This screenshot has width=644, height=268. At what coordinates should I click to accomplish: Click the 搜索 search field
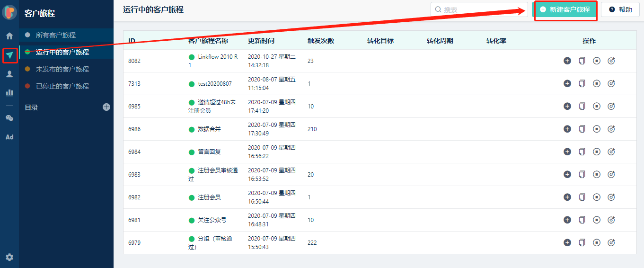[x=479, y=9]
